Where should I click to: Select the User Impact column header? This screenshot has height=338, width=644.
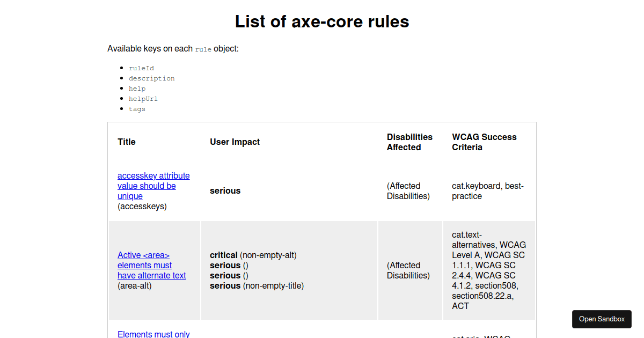235,142
